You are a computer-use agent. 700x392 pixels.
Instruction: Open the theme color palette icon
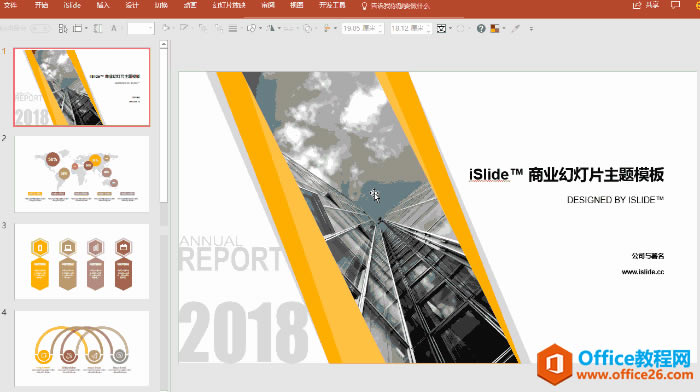point(495,29)
